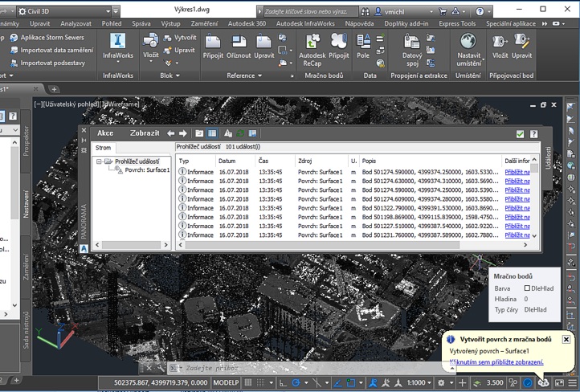The image size is (580, 392).
Task: Toggle polar tracking in status bar
Action: pos(296,382)
